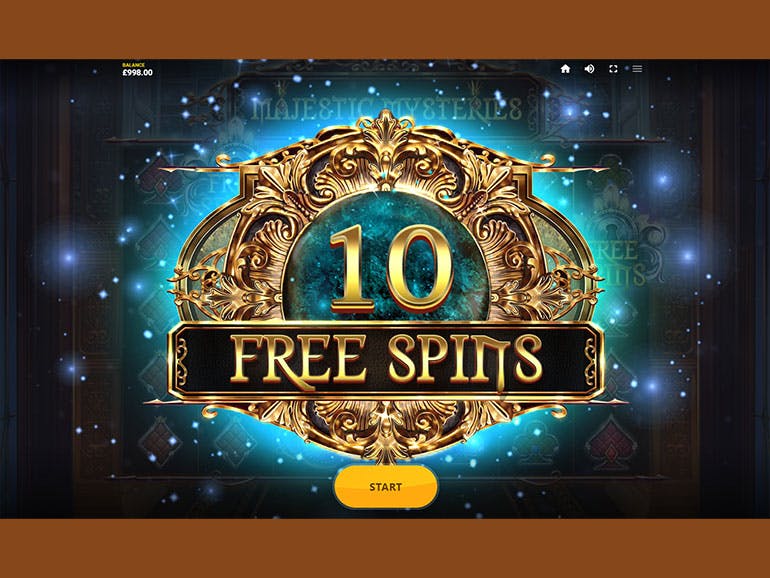Image resolution: width=770 pixels, height=578 pixels.
Task: Mute the game sound speaker icon
Action: [x=589, y=69]
